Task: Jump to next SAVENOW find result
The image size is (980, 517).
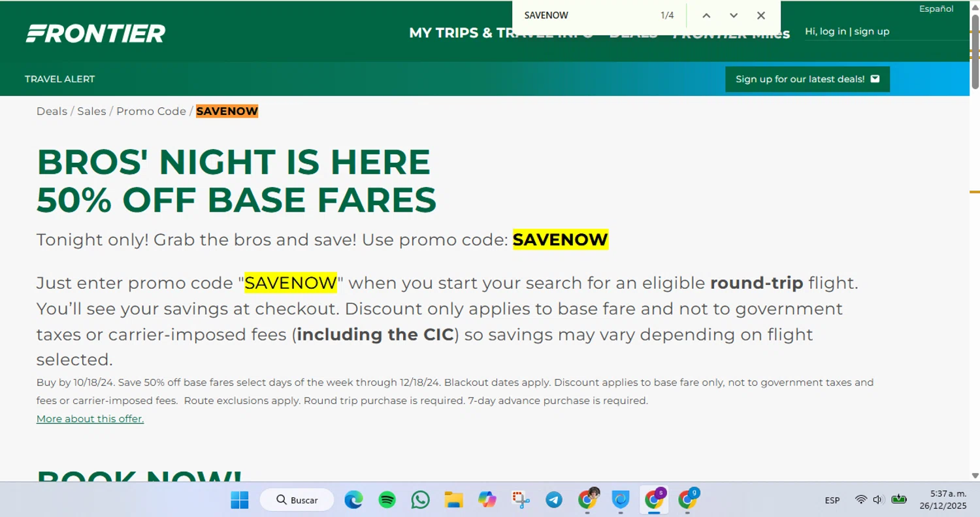Action: 734,16
